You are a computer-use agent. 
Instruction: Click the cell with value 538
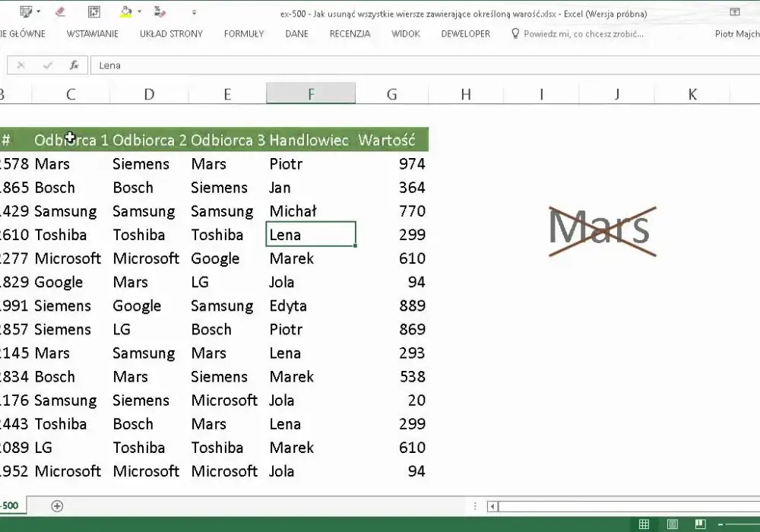391,376
